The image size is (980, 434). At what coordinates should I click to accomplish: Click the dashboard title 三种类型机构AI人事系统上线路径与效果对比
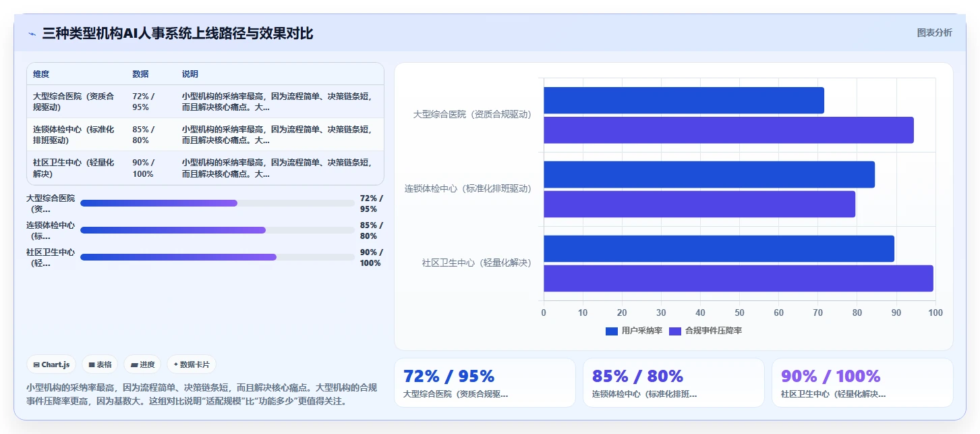[177, 33]
